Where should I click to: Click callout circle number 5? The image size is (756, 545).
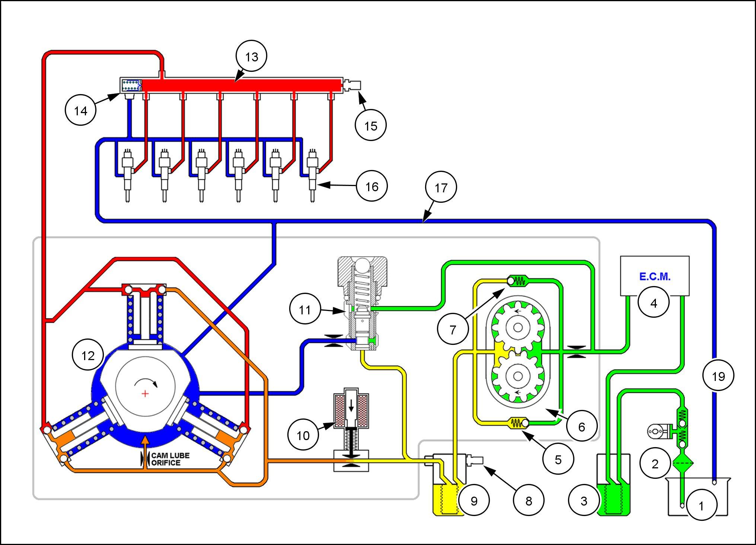click(x=558, y=460)
